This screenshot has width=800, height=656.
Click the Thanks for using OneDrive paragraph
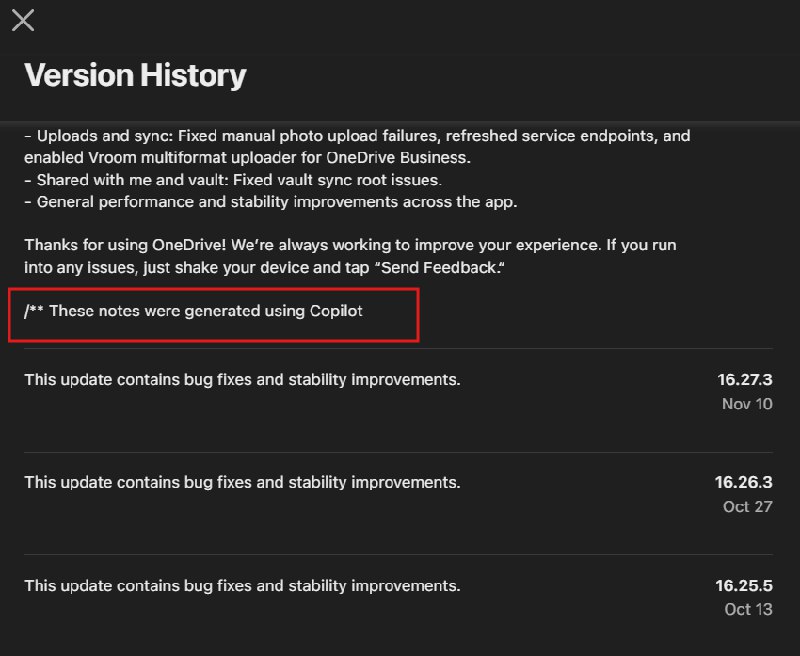pyautogui.click(x=350, y=253)
